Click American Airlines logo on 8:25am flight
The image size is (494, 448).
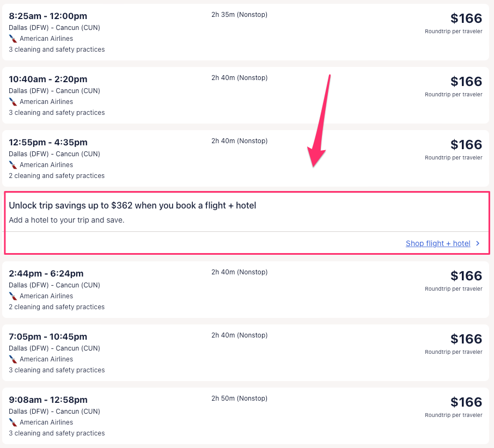13,39
